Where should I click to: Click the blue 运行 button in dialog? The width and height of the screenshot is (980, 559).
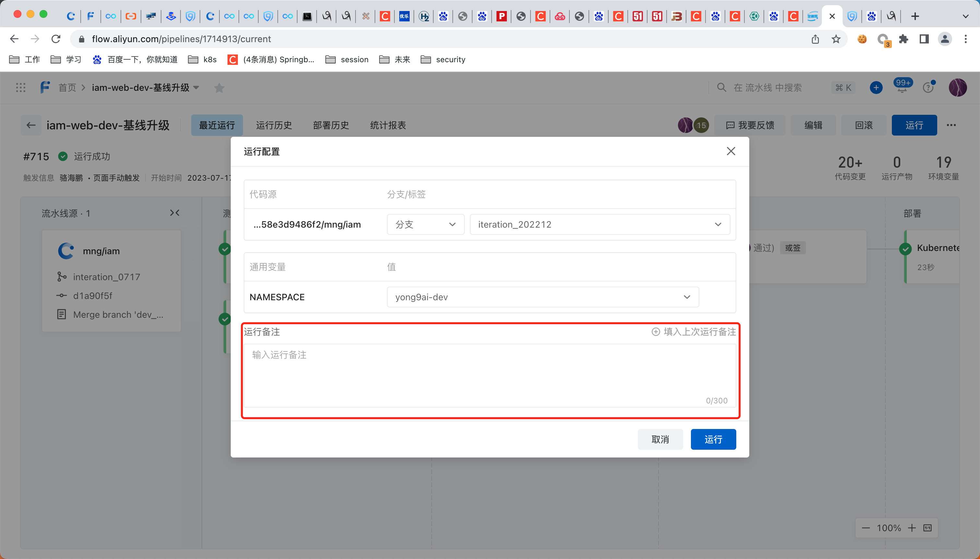click(713, 439)
